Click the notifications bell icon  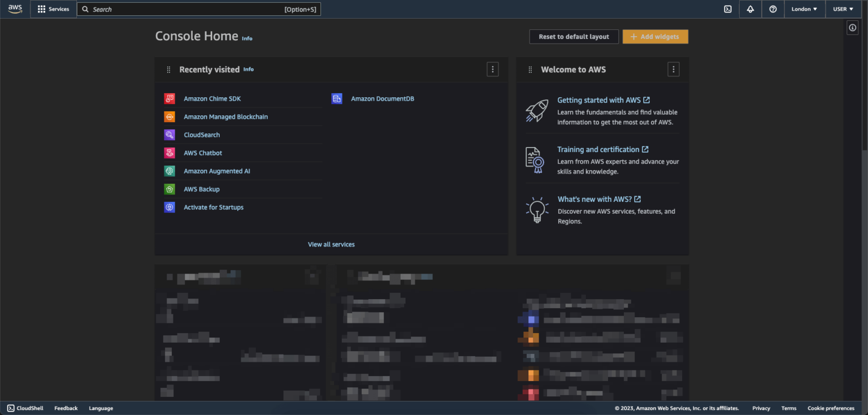pyautogui.click(x=750, y=9)
